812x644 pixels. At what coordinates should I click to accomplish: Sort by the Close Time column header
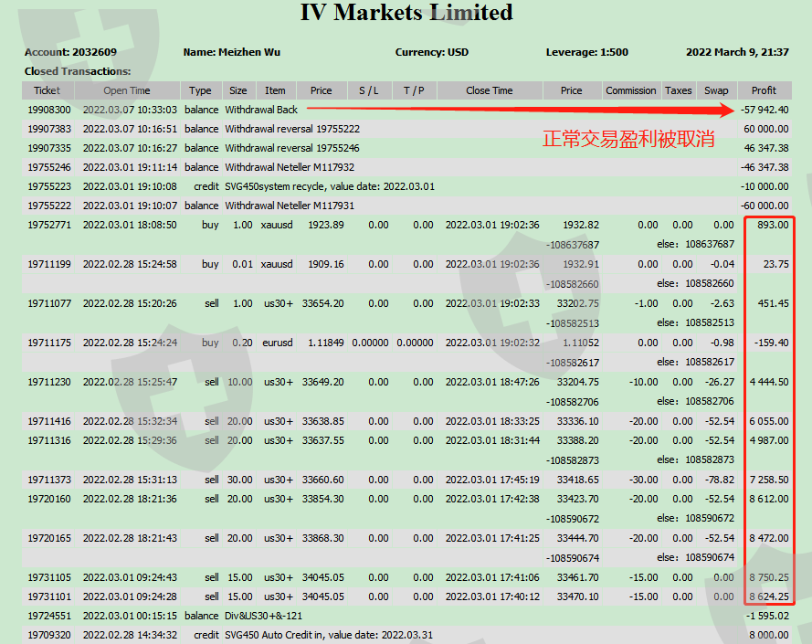pyautogui.click(x=490, y=90)
